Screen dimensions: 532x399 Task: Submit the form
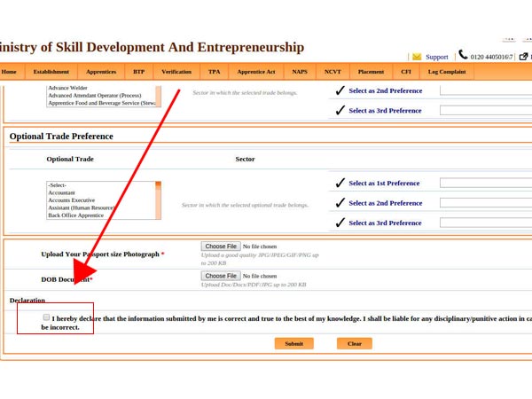point(294,344)
